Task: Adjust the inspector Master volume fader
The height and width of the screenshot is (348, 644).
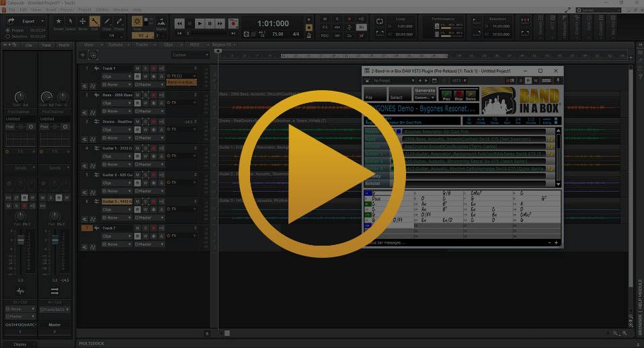Action: point(54,240)
